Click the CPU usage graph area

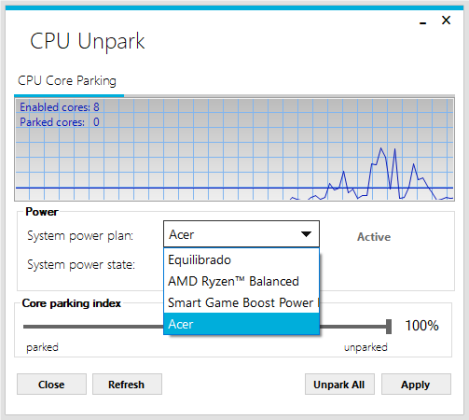(x=234, y=149)
